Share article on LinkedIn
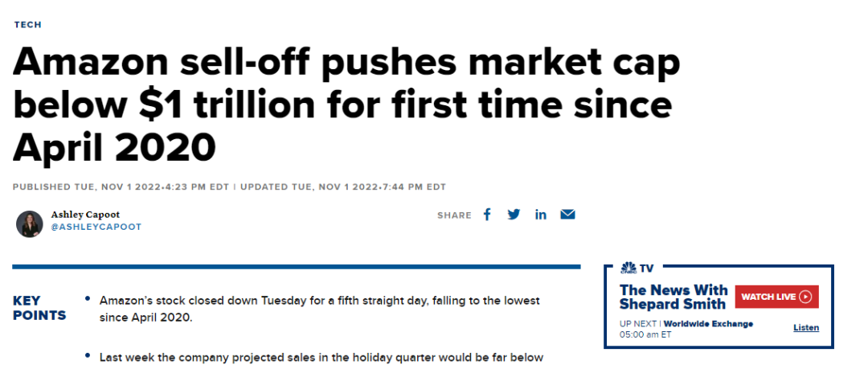The height and width of the screenshot is (369, 868). (541, 215)
